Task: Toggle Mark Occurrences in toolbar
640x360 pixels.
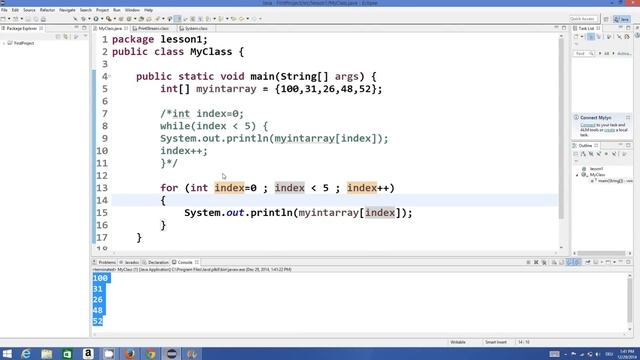Action: tap(178, 19)
